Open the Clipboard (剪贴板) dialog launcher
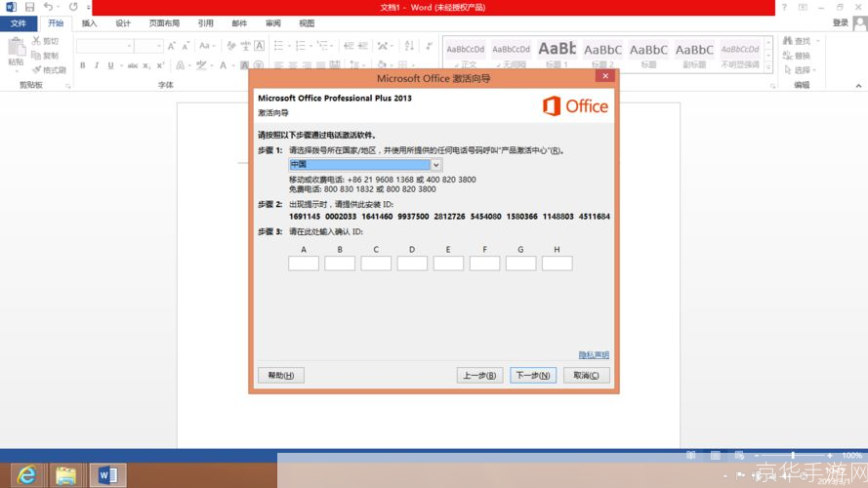The image size is (868, 488). point(68,86)
